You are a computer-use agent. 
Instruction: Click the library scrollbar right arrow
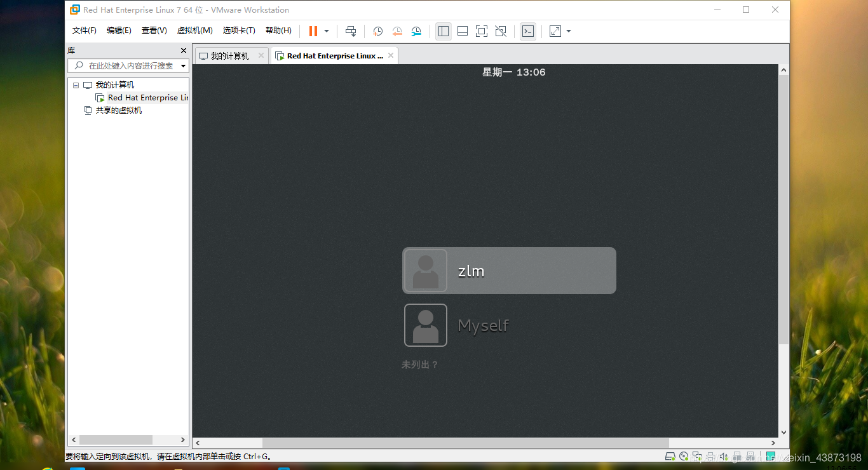(183, 440)
